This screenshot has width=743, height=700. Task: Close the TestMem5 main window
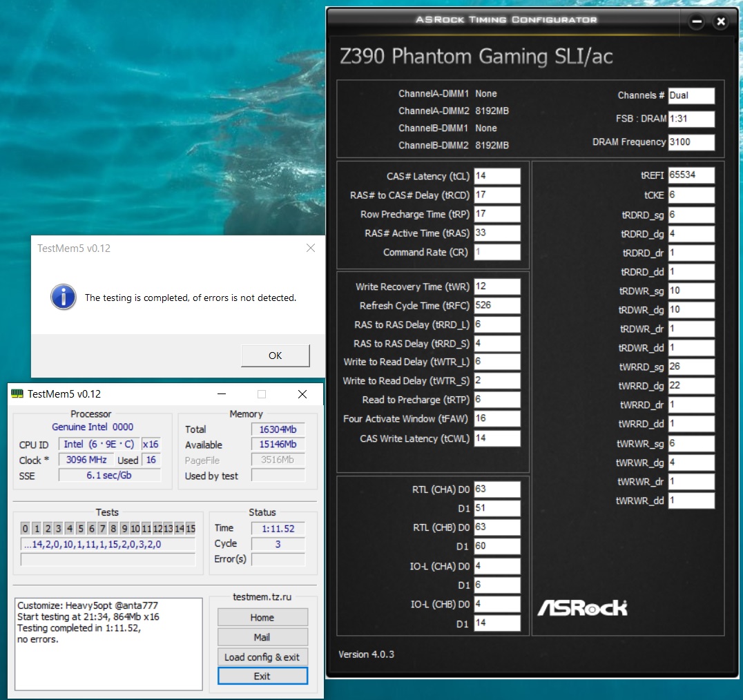click(302, 393)
